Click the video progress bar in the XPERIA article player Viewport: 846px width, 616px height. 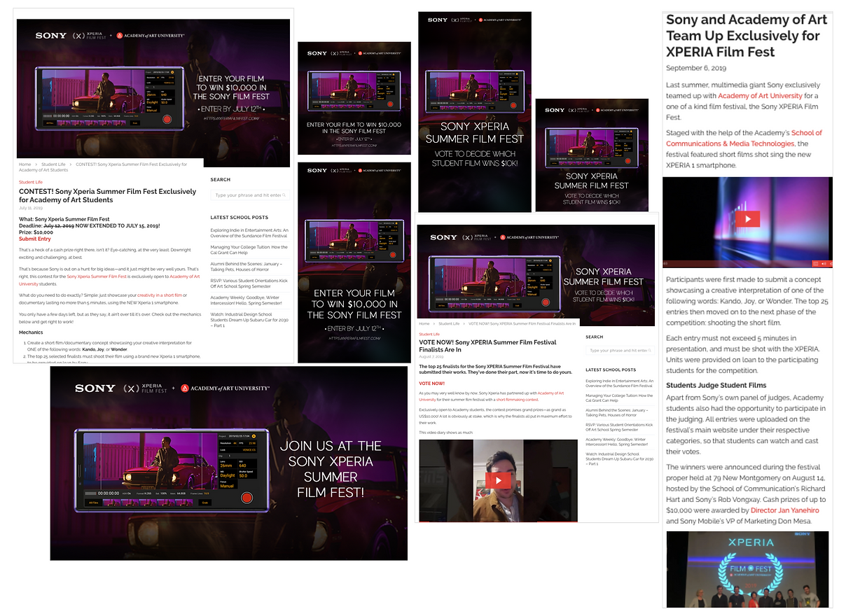(737, 263)
